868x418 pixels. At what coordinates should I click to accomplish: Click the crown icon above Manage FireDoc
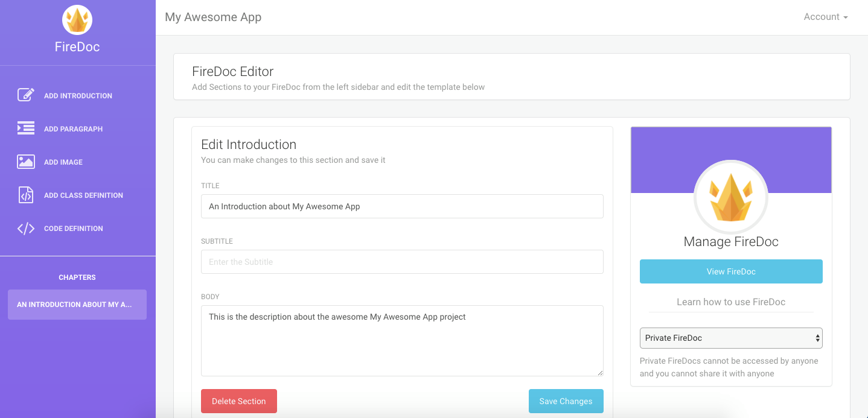click(731, 197)
